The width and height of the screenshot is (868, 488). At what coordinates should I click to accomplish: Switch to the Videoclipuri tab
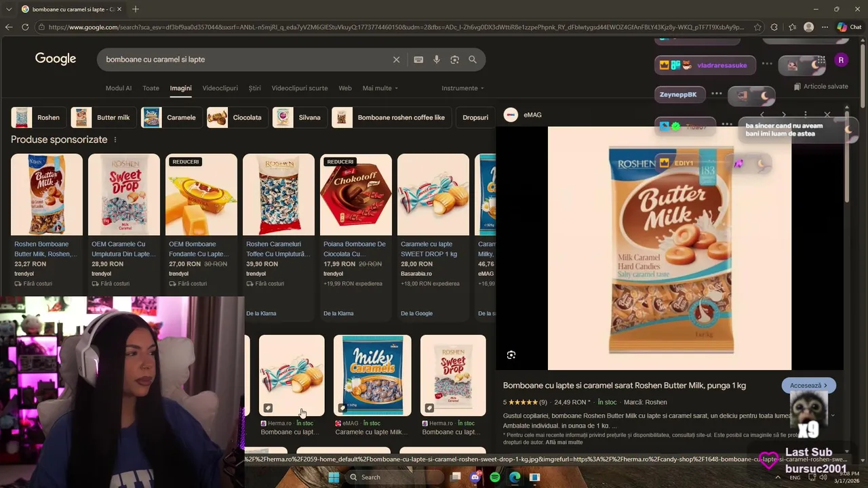220,88
